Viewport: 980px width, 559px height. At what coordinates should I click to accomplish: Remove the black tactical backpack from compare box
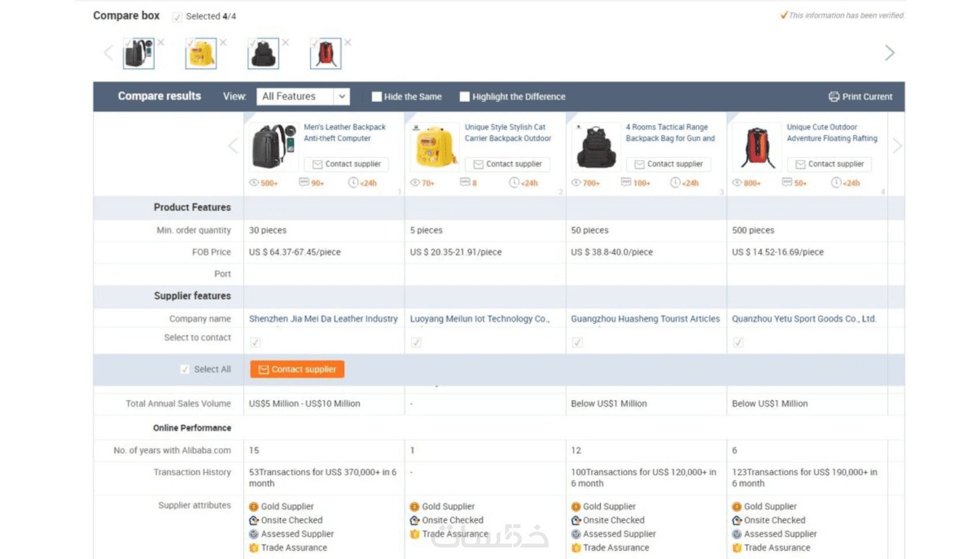285,43
